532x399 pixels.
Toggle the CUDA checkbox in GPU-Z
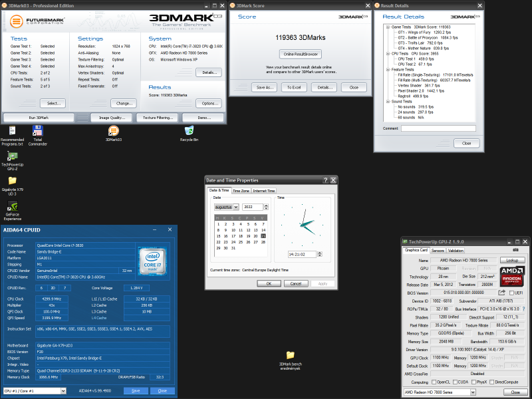click(x=455, y=382)
